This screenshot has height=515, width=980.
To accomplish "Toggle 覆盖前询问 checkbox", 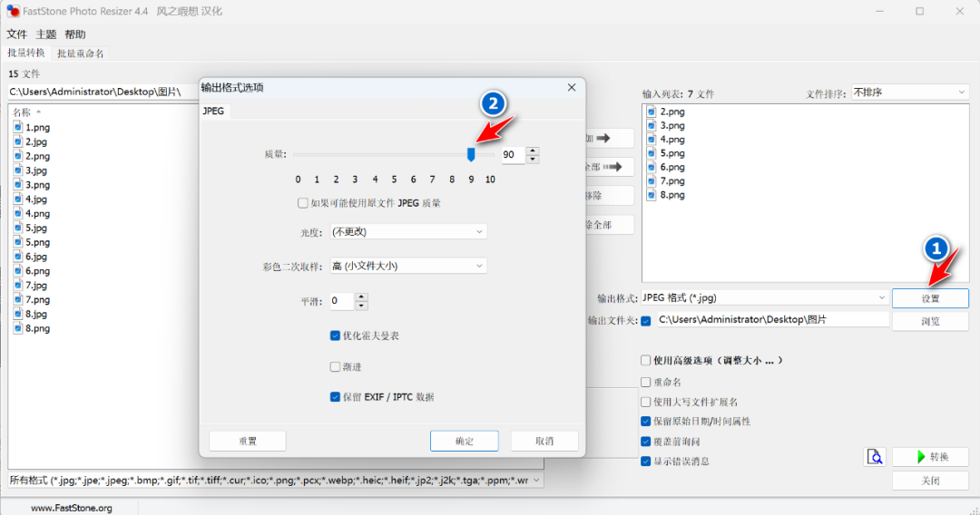I will click(646, 442).
